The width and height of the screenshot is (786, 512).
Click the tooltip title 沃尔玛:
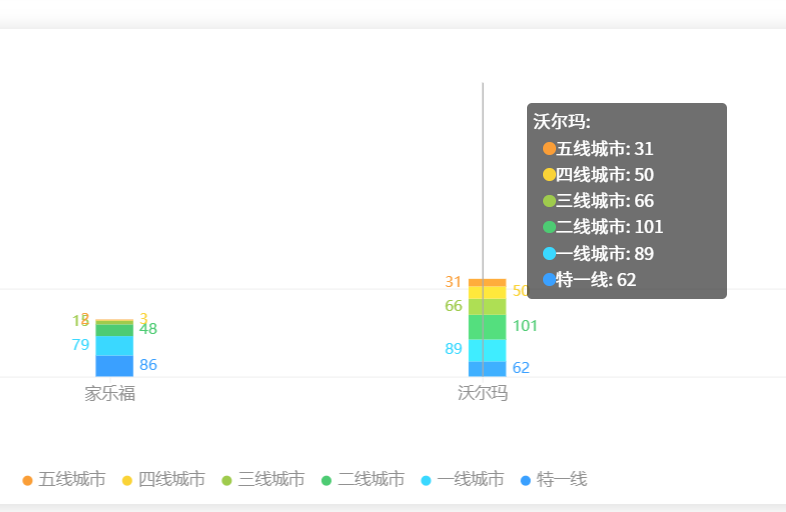pyautogui.click(x=562, y=122)
